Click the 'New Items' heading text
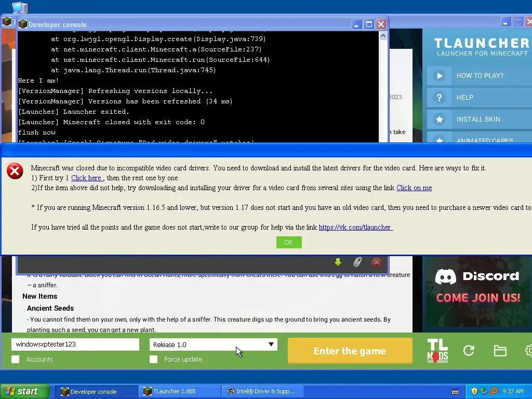Viewport: 532px width, 399px height. 39,296
